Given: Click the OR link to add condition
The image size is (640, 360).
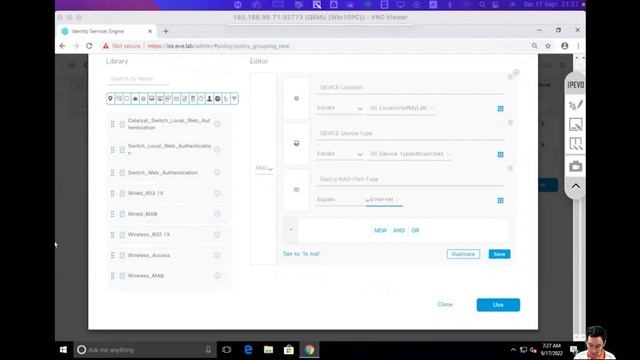Looking at the screenshot, I should [x=415, y=231].
